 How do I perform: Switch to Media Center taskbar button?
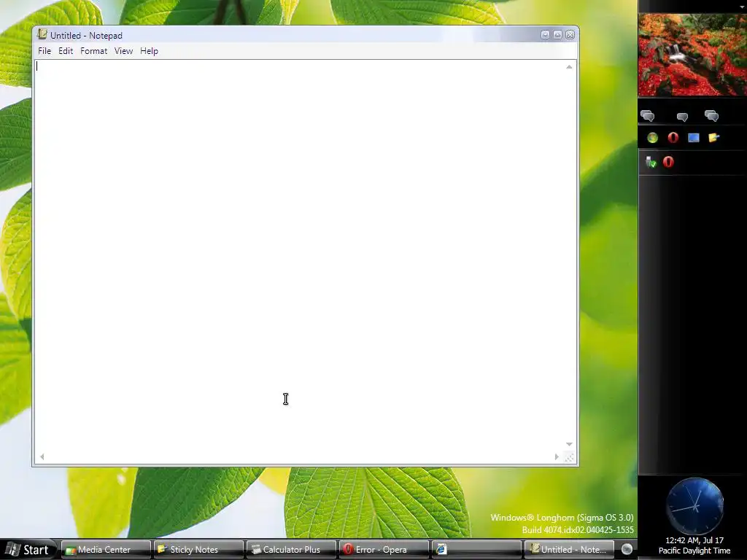click(x=106, y=550)
